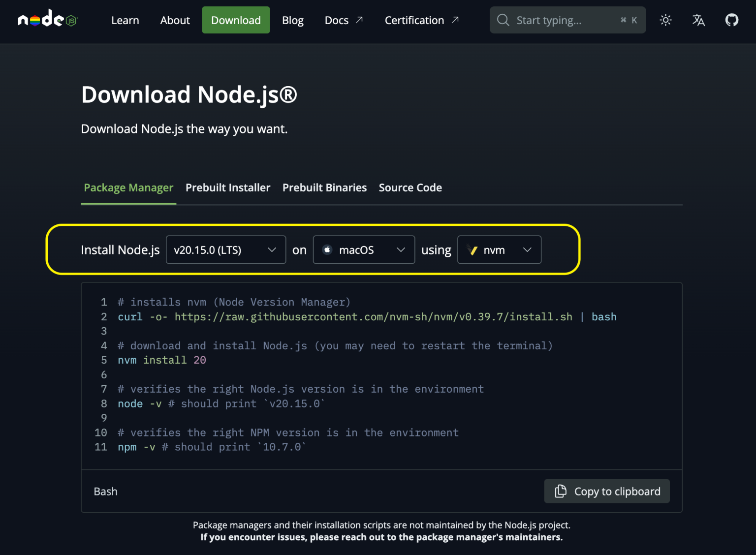Visit the GitHub repository icon
This screenshot has height=555, width=756.
pyautogui.click(x=731, y=20)
